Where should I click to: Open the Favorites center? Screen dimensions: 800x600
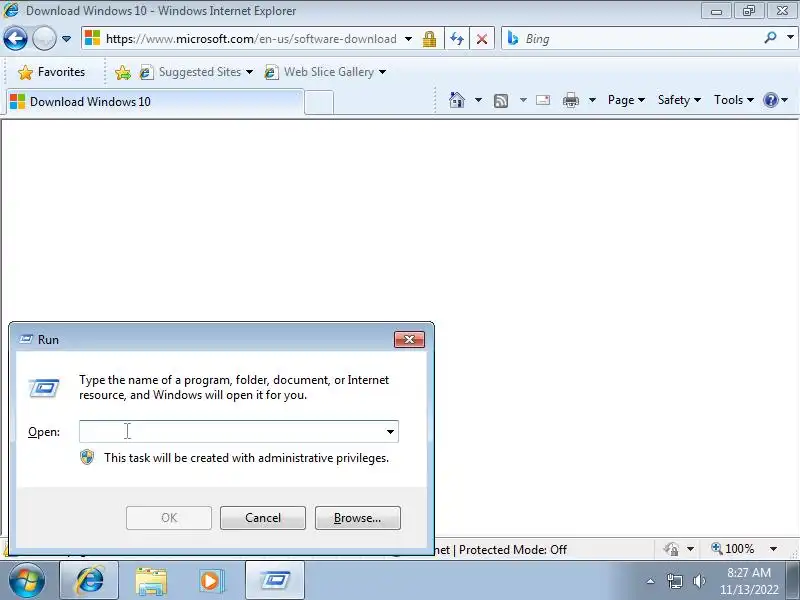(51, 72)
